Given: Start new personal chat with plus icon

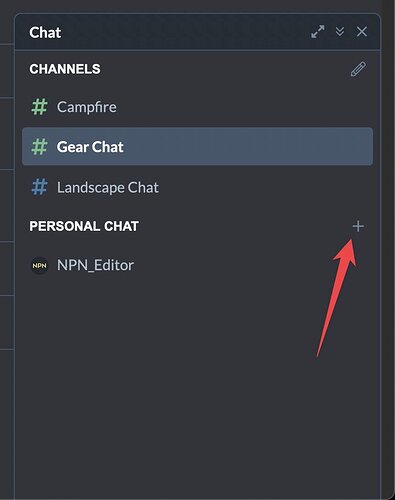Looking at the screenshot, I should [x=358, y=226].
